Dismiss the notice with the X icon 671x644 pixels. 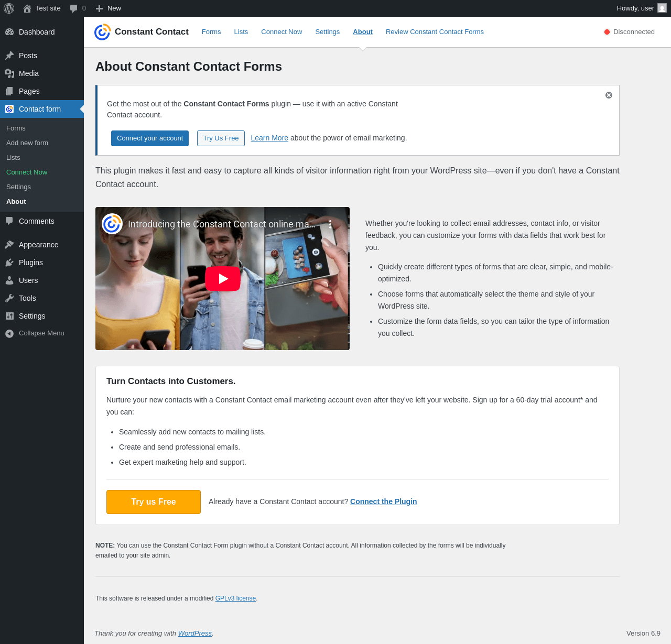[x=609, y=95]
